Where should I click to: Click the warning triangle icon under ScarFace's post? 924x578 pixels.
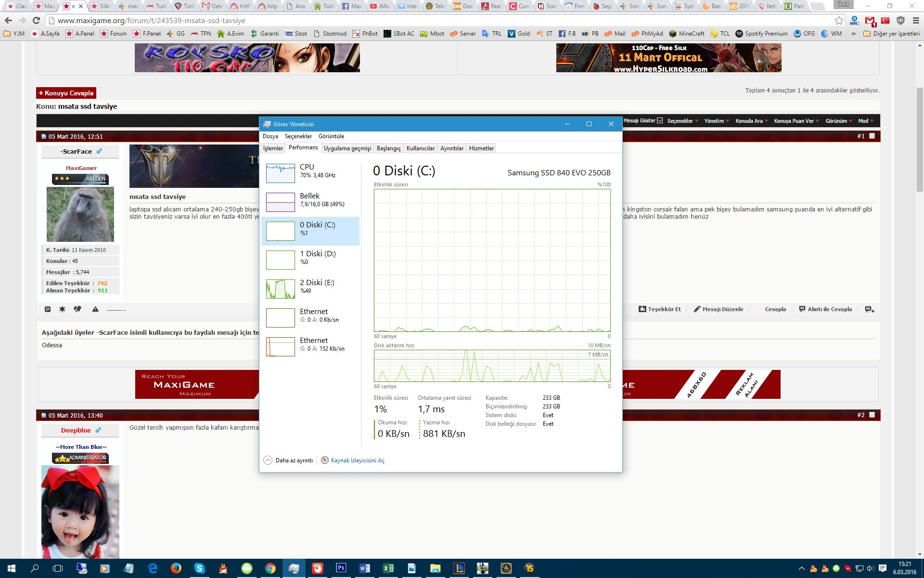pos(95,309)
